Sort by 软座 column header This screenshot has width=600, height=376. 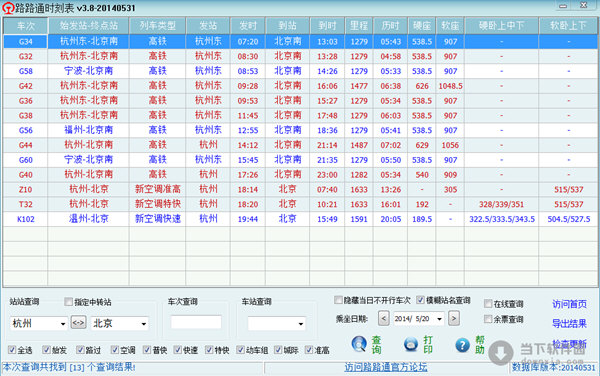pos(450,26)
